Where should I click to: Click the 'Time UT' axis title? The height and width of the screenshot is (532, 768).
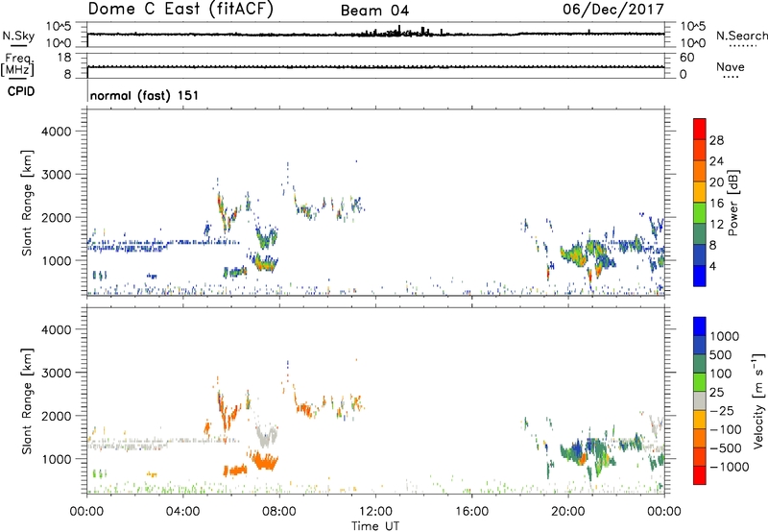click(x=375, y=526)
